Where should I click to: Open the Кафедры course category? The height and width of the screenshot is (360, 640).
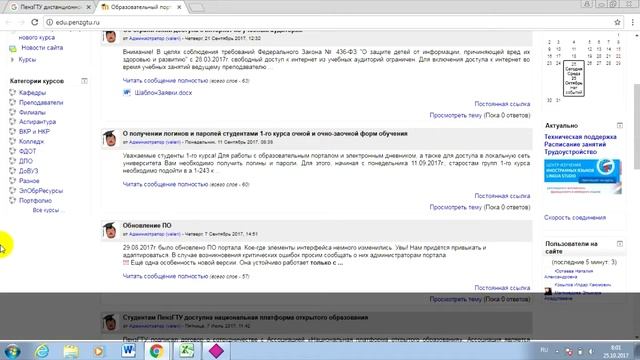(32, 93)
